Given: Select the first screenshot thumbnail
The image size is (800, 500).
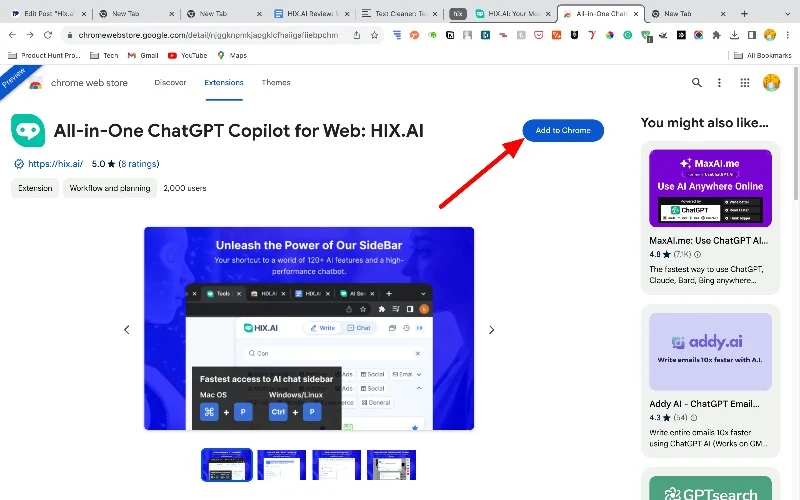Looking at the screenshot, I should click(x=227, y=465).
